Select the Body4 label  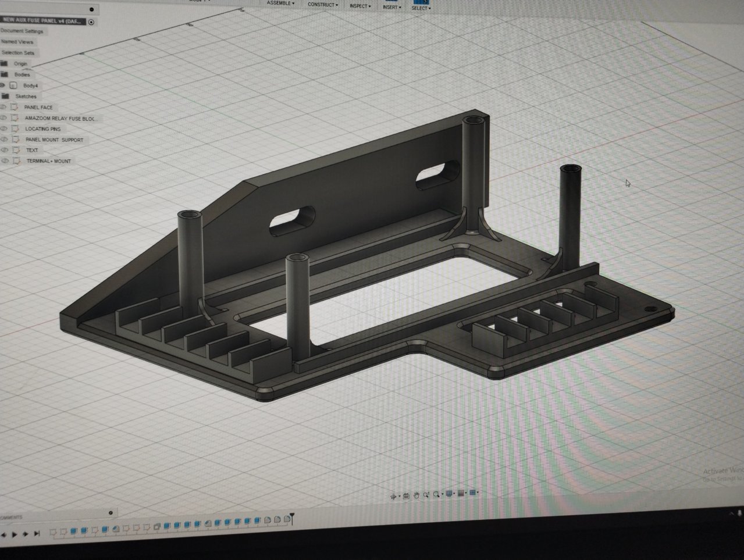coord(30,85)
